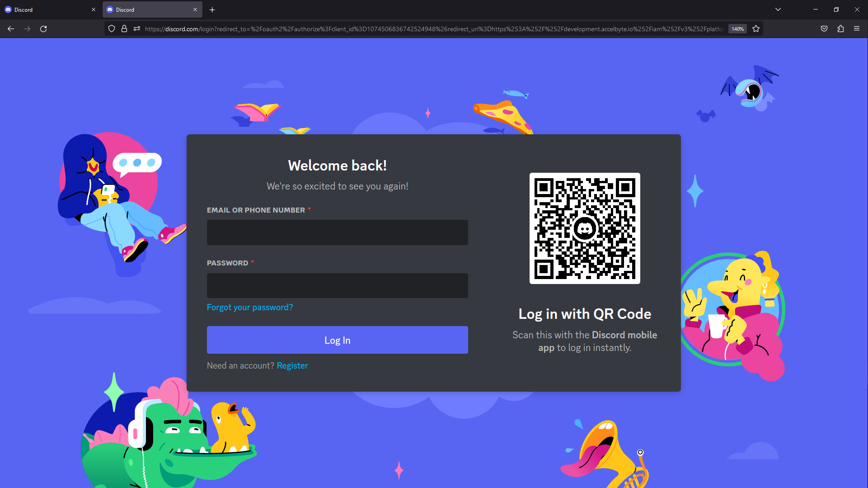The image size is (868, 488).
Task: Open tracking protection shield icon
Action: click(112, 29)
